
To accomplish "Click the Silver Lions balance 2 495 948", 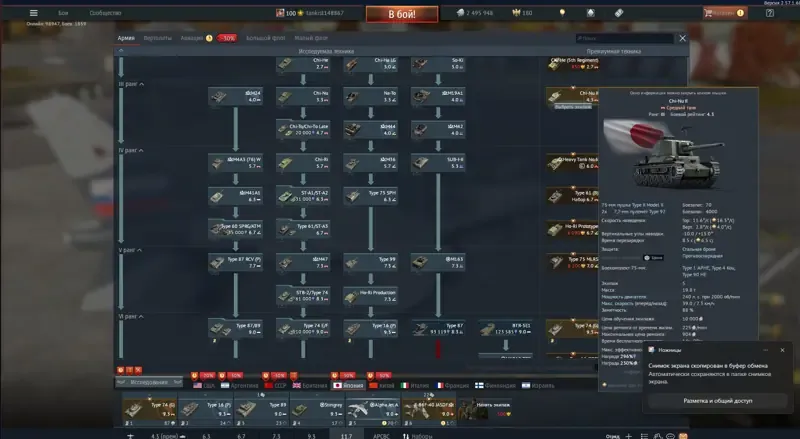I will point(475,13).
